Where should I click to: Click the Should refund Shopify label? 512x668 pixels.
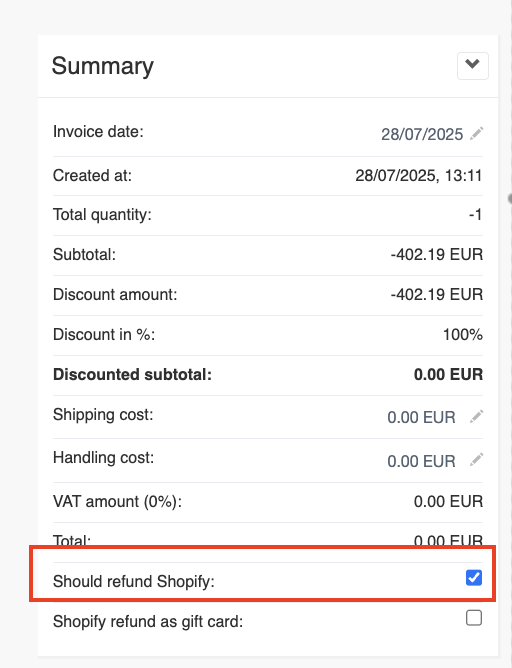click(x=134, y=582)
